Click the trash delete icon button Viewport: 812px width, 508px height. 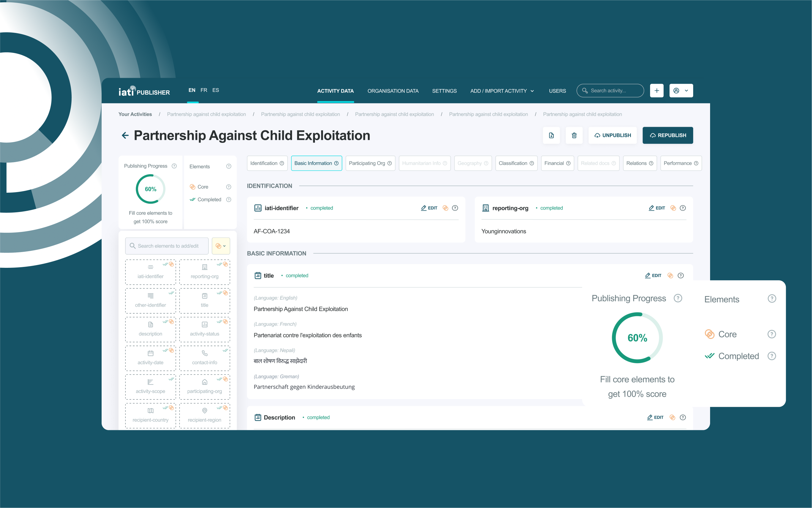(574, 135)
